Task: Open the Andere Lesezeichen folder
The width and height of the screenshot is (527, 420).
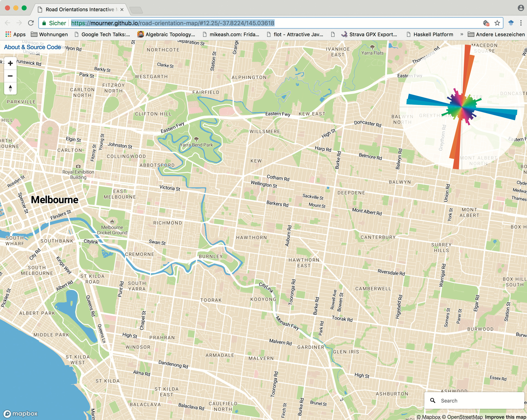Action: [496, 34]
